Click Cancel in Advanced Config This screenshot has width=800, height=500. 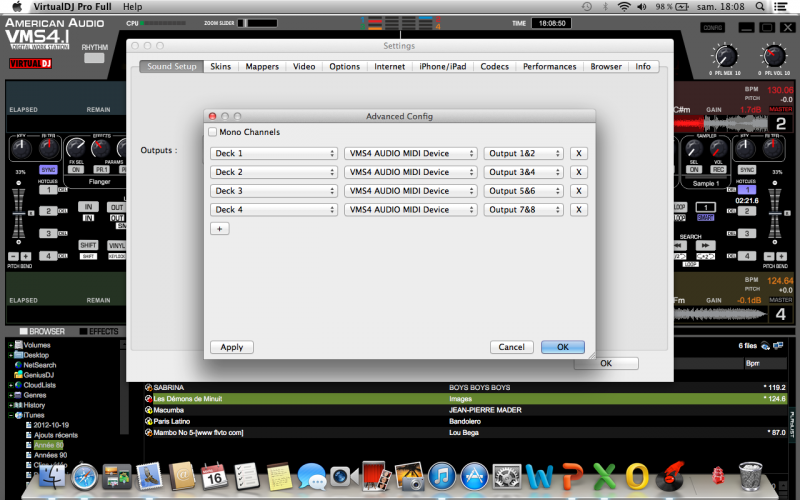coord(511,347)
